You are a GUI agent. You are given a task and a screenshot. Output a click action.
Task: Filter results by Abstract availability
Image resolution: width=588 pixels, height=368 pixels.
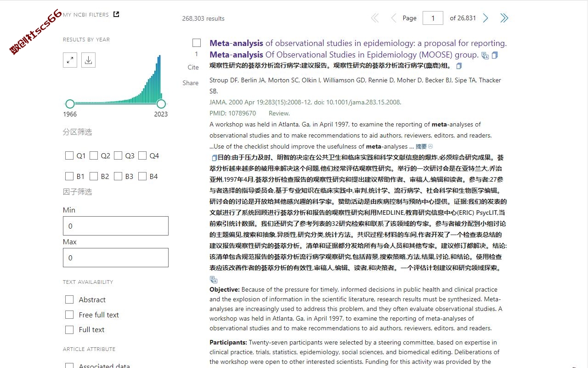click(x=69, y=299)
